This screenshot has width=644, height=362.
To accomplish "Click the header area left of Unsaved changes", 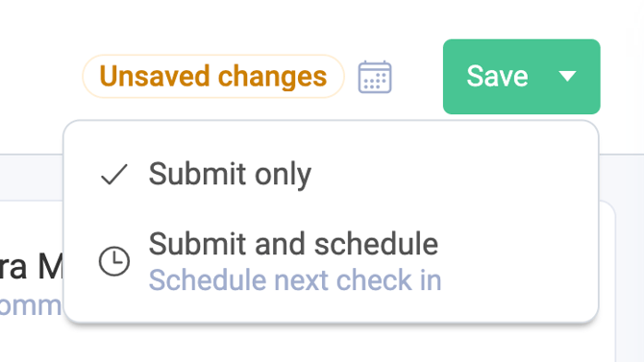I will tap(41, 77).
